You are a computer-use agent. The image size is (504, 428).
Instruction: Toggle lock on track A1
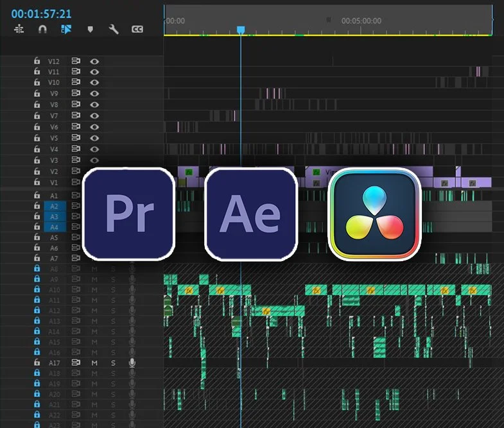click(x=37, y=195)
